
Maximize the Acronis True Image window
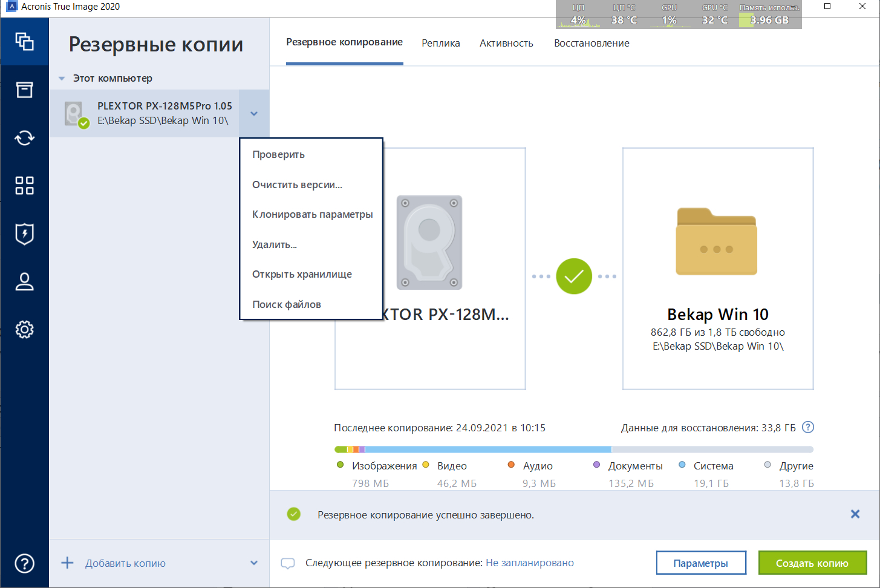pos(827,7)
